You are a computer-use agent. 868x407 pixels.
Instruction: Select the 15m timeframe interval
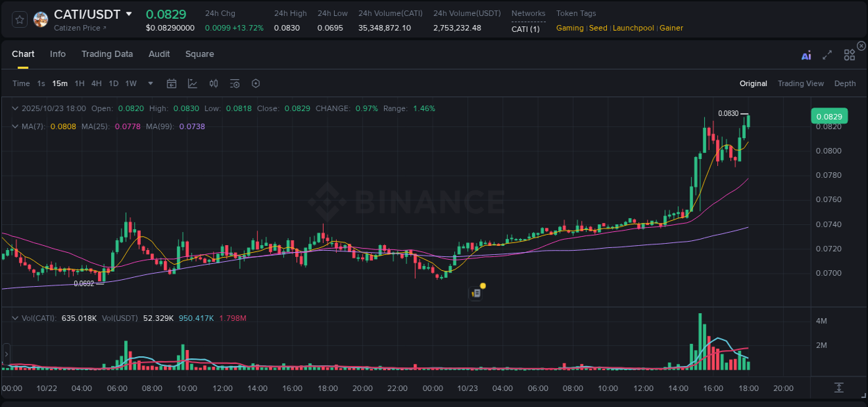(60, 83)
